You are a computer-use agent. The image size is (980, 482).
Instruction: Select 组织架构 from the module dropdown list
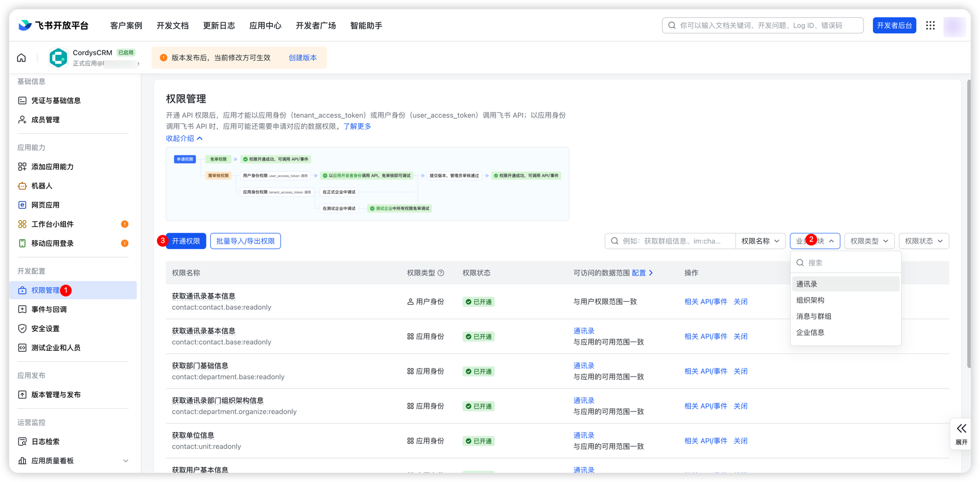click(810, 300)
